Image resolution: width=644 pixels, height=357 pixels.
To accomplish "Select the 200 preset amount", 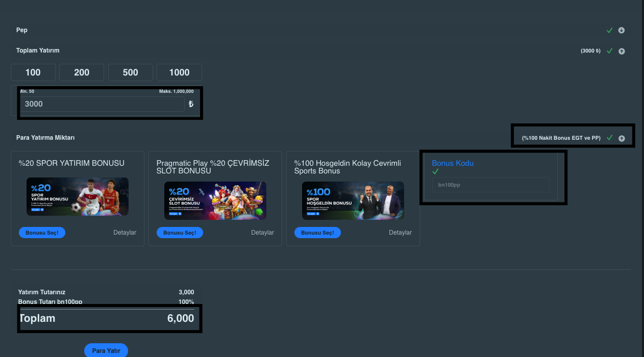I will (x=82, y=72).
